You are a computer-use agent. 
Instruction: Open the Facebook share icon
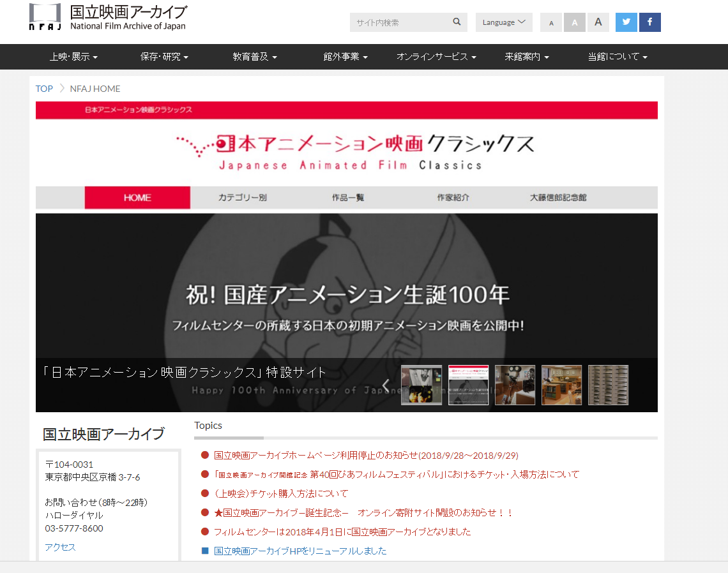coord(649,22)
